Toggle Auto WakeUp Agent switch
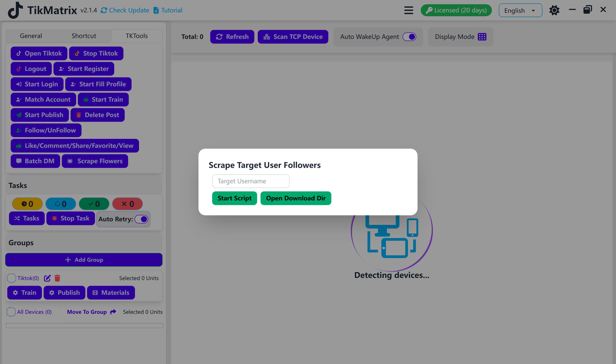Image resolution: width=616 pixels, height=364 pixels. [409, 37]
